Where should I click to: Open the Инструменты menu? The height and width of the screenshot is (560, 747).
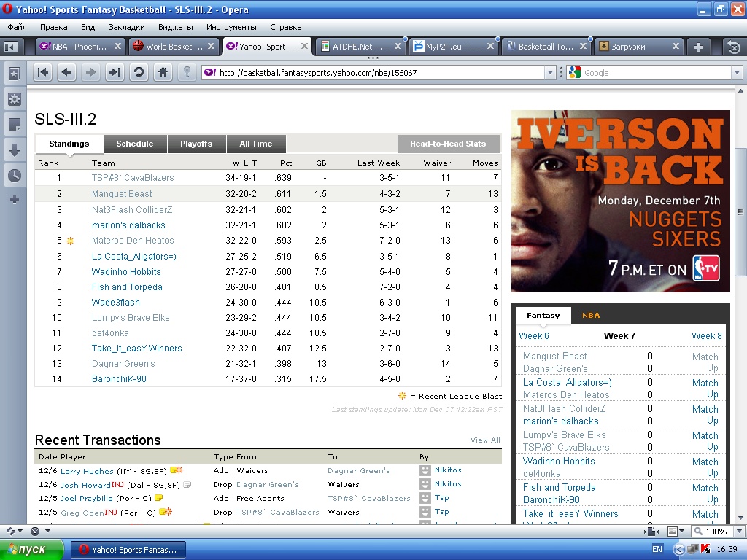click(x=231, y=27)
